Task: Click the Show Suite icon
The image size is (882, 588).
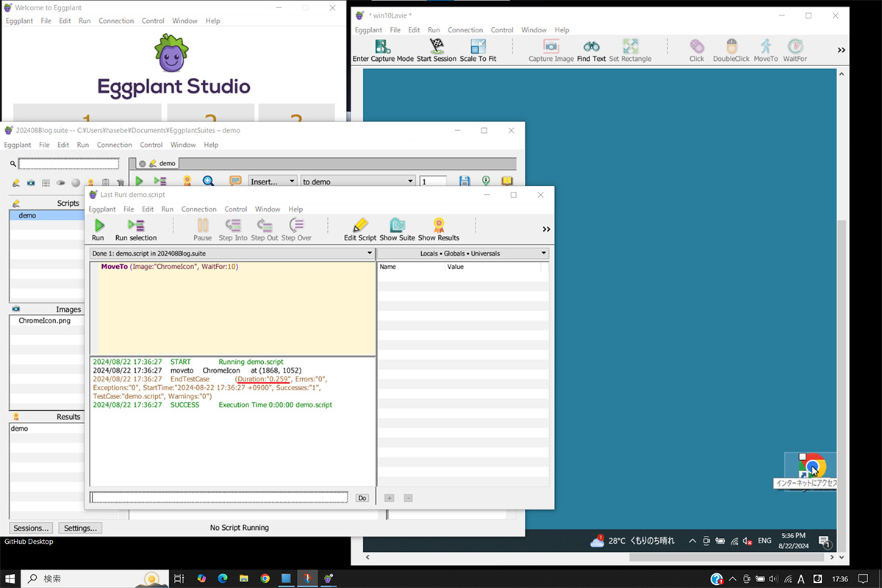Action: (x=398, y=226)
